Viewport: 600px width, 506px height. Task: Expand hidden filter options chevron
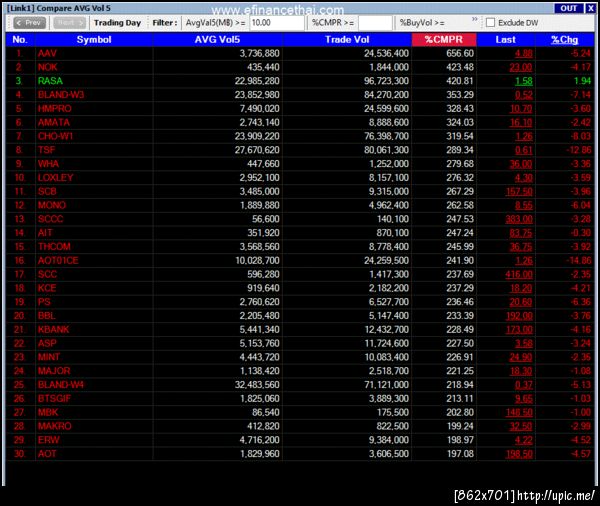(x=475, y=19)
